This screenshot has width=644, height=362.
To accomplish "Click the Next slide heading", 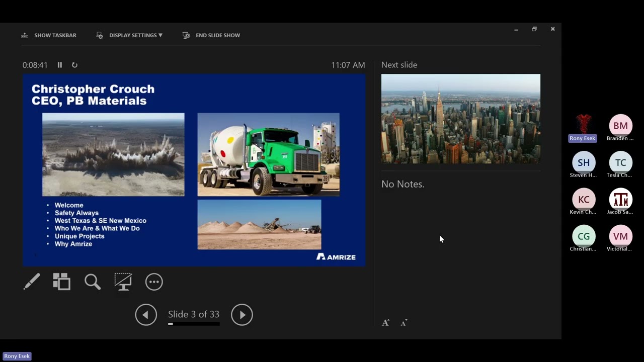I will (399, 65).
